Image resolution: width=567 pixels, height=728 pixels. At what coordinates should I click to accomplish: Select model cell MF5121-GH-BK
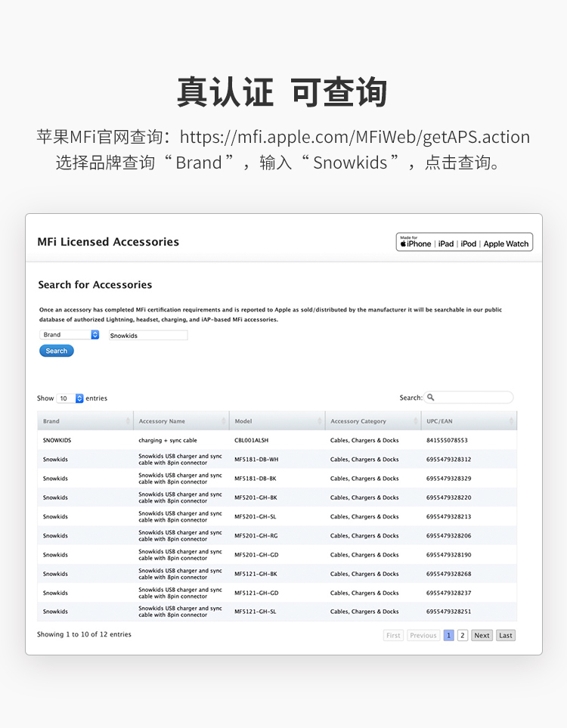coord(256,573)
